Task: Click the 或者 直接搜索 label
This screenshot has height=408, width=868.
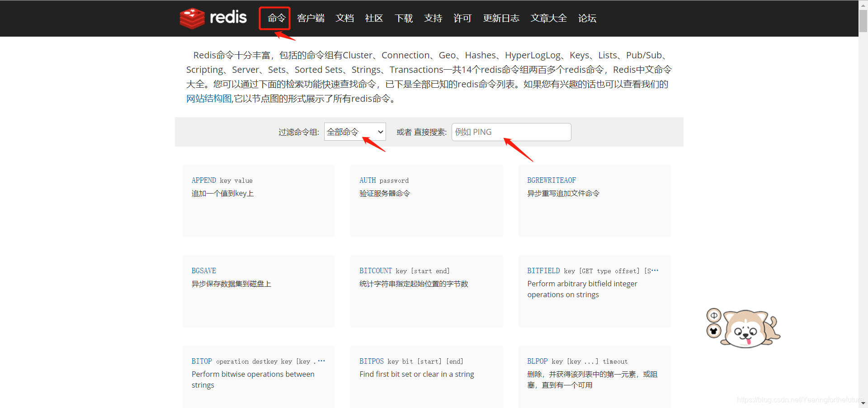Action: pyautogui.click(x=421, y=132)
